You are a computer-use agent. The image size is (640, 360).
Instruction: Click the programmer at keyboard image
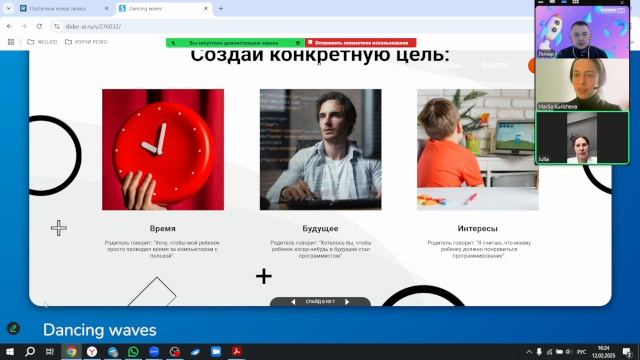[x=320, y=149]
